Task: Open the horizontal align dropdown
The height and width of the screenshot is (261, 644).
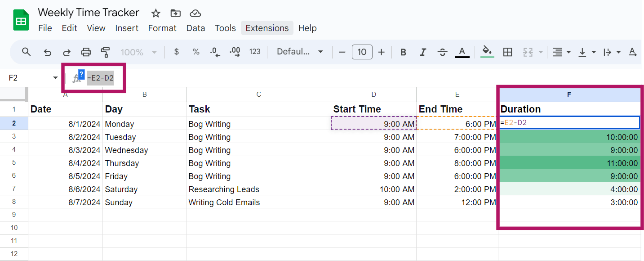Action: (x=561, y=52)
